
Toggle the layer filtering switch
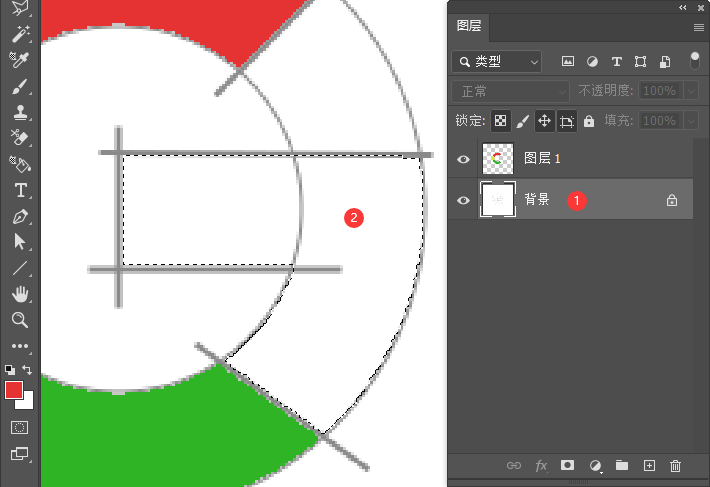pyautogui.click(x=695, y=61)
